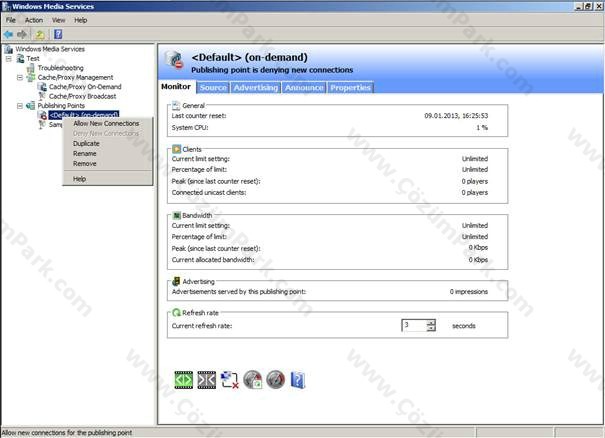
Task: Click the Deny new connections icon
Action: 207,380
